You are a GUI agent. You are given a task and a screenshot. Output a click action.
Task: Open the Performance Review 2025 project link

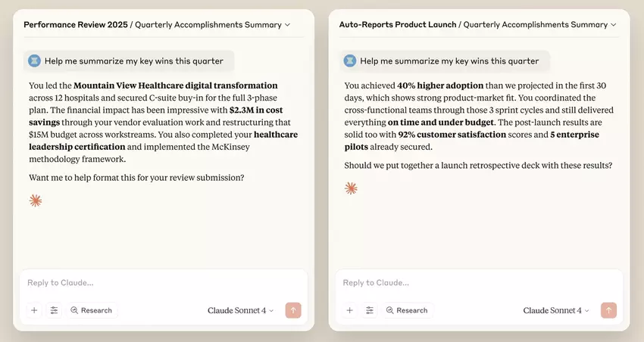(74, 25)
